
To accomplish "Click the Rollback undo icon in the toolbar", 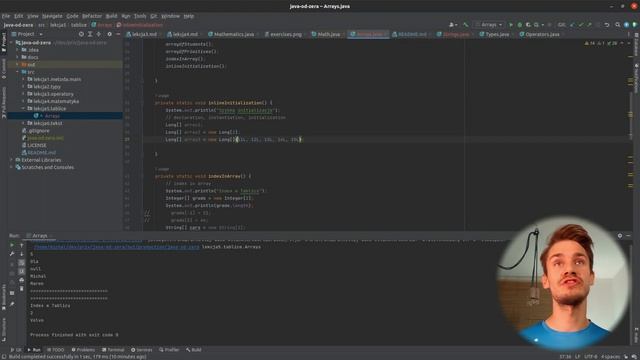I will coord(607,25).
